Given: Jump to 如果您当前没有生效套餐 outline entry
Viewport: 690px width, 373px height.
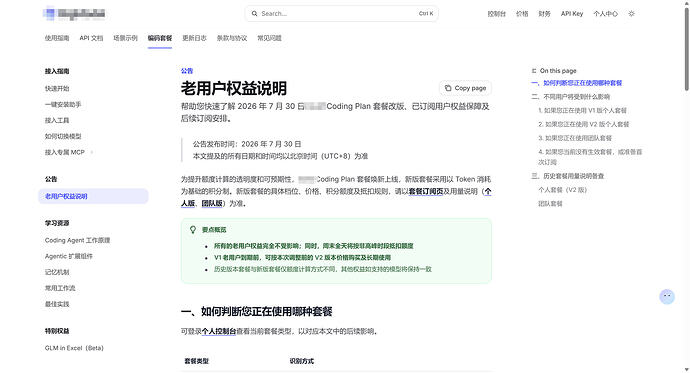Looking at the screenshot, I should [x=590, y=157].
